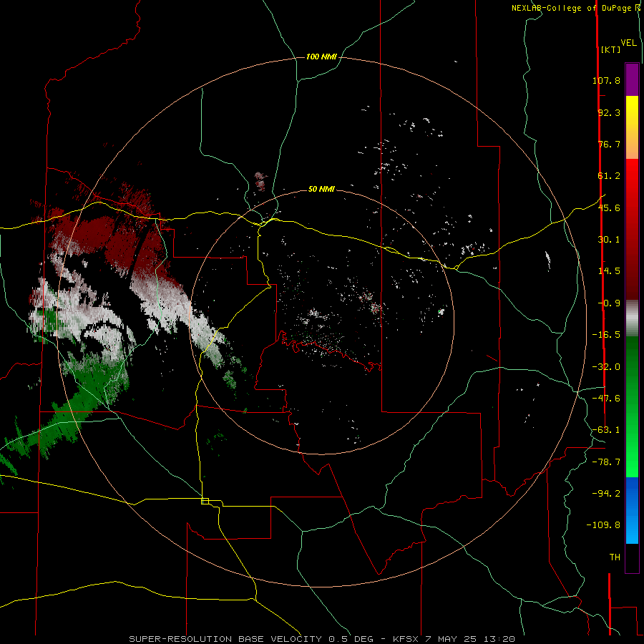Click the -78.7 velocity scale value

click(x=606, y=462)
